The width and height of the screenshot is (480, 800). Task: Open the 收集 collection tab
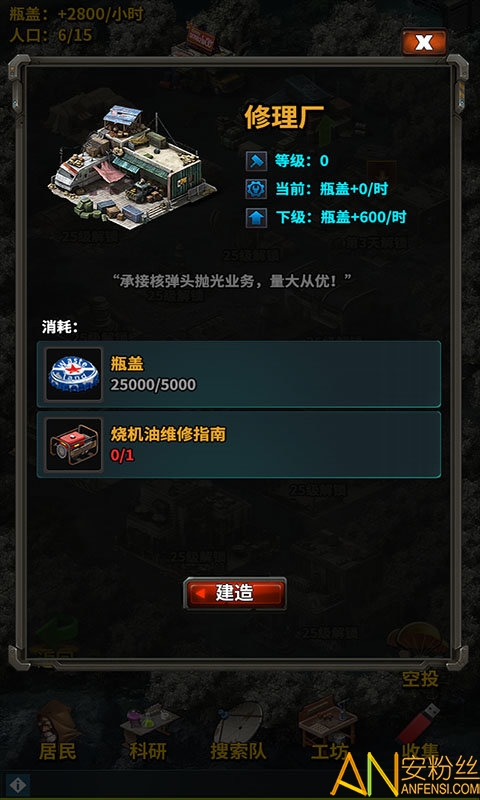coord(419,730)
